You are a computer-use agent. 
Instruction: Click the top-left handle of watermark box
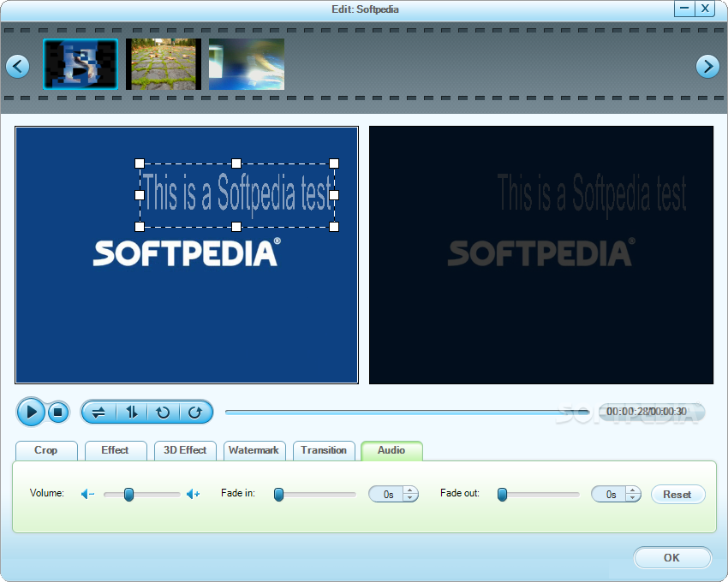pos(140,163)
